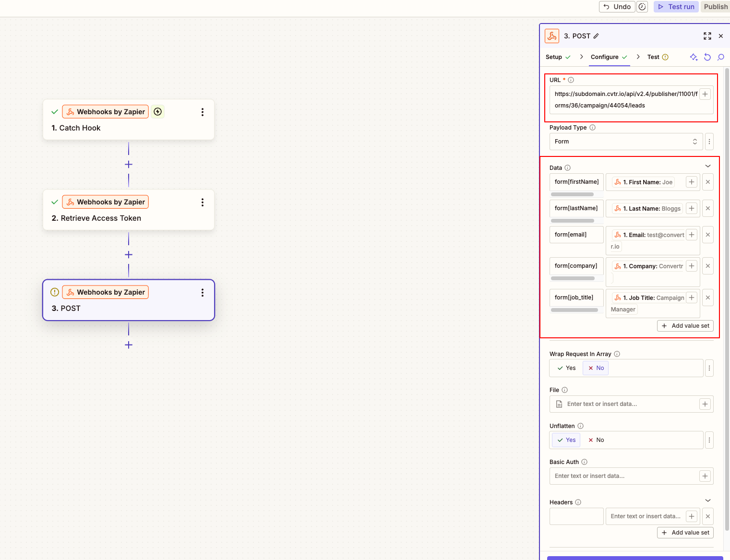The height and width of the screenshot is (560, 730).
Task: Expand the step panel to full screen
Action: point(707,36)
